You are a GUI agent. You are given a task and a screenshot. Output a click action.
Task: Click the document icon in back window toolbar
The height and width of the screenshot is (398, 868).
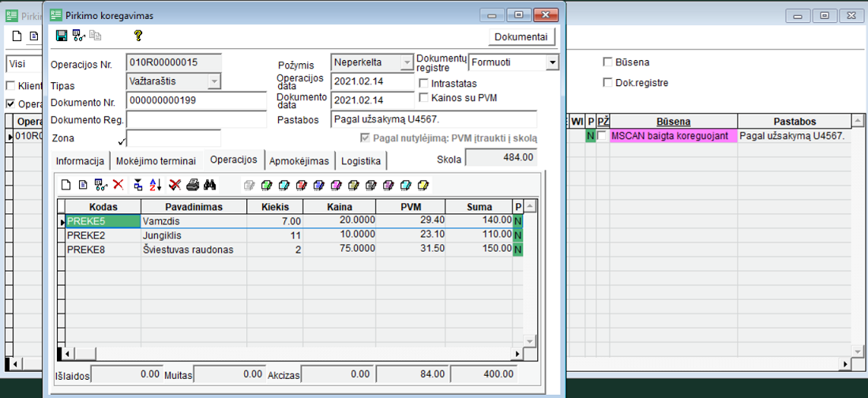pyautogui.click(x=34, y=36)
